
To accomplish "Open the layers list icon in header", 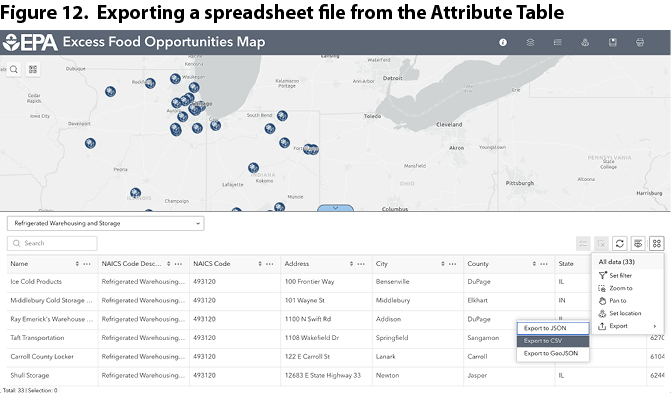I will pos(530,42).
